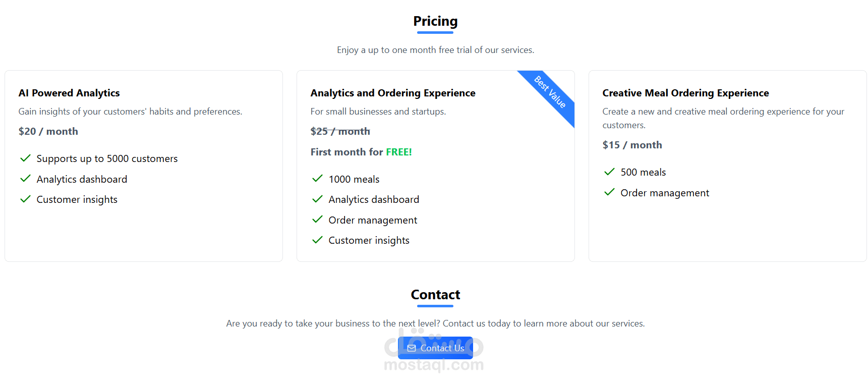The width and height of the screenshot is (868, 381).
Task: Click checkmark beside Analytics dashboard in middle card
Action: (x=317, y=199)
